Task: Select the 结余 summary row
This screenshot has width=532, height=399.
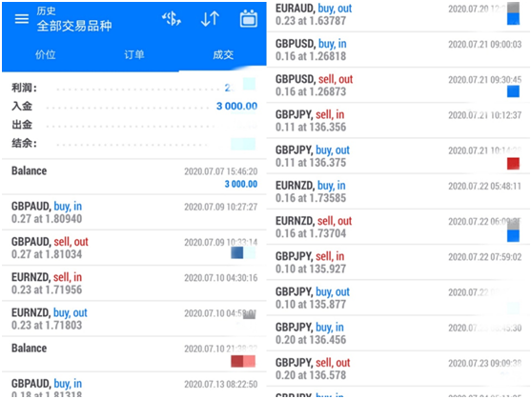Action: pos(134,144)
